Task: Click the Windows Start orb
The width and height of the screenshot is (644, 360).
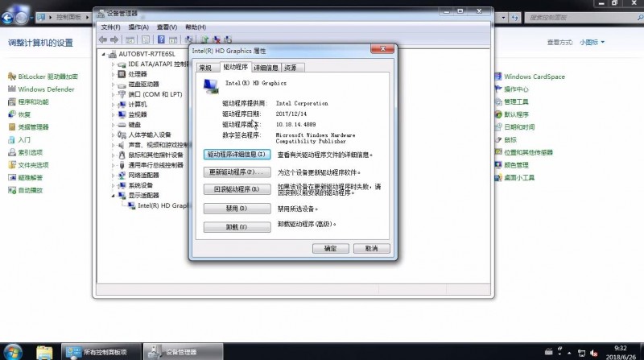Action: (12, 352)
